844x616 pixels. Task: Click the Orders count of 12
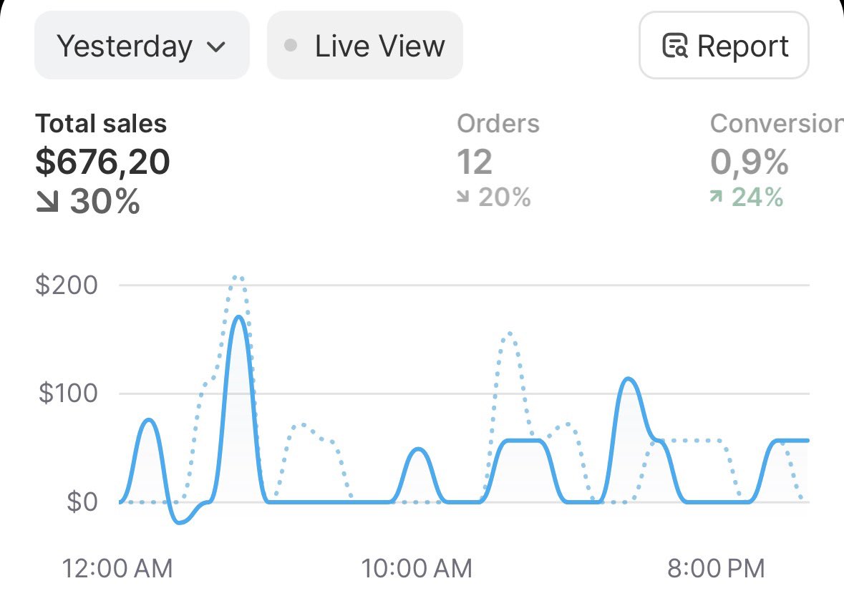tap(475, 162)
